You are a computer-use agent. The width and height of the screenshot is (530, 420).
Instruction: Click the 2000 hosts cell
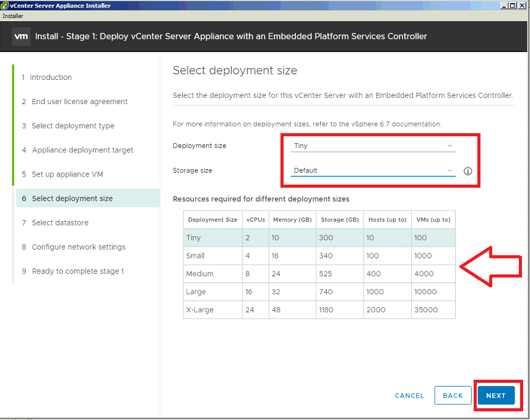(388, 310)
